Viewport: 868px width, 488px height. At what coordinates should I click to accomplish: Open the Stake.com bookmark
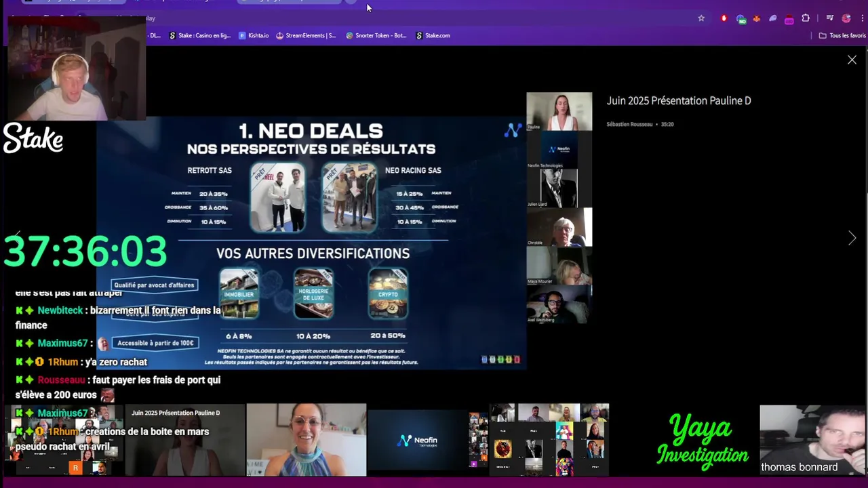coord(433,35)
